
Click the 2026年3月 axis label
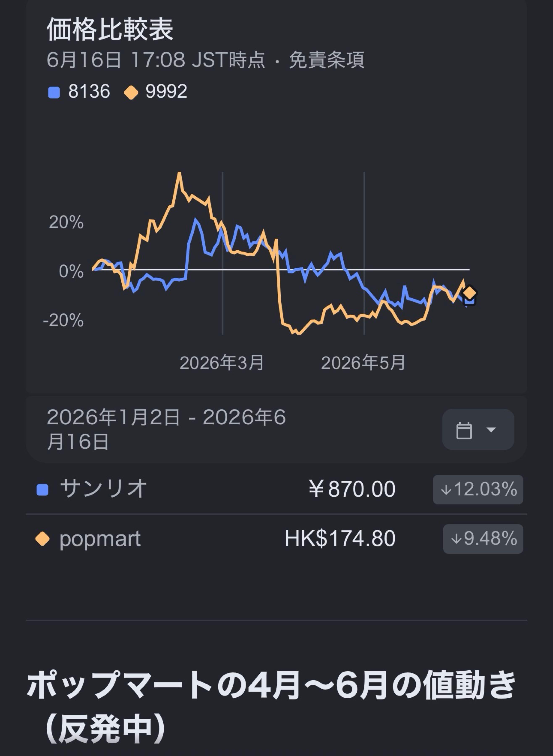click(222, 363)
